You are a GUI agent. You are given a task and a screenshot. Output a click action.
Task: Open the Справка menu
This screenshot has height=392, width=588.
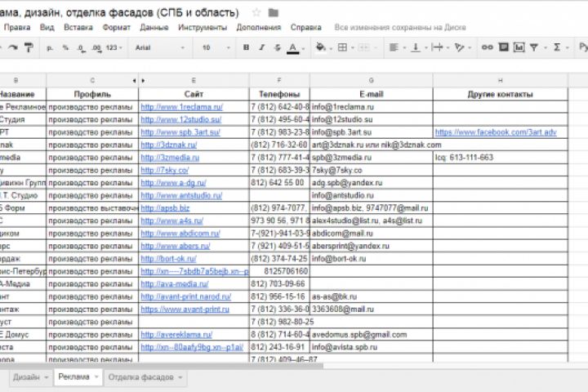click(x=305, y=28)
